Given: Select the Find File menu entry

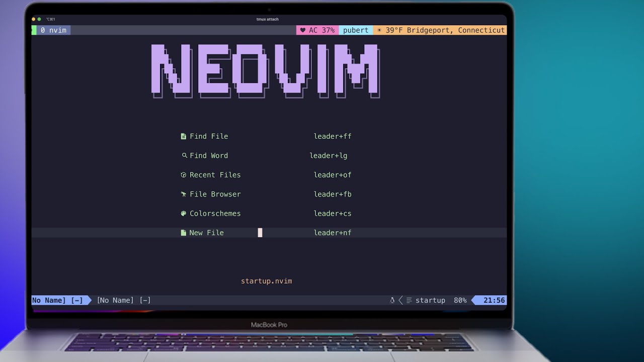Looking at the screenshot, I should coord(209,136).
